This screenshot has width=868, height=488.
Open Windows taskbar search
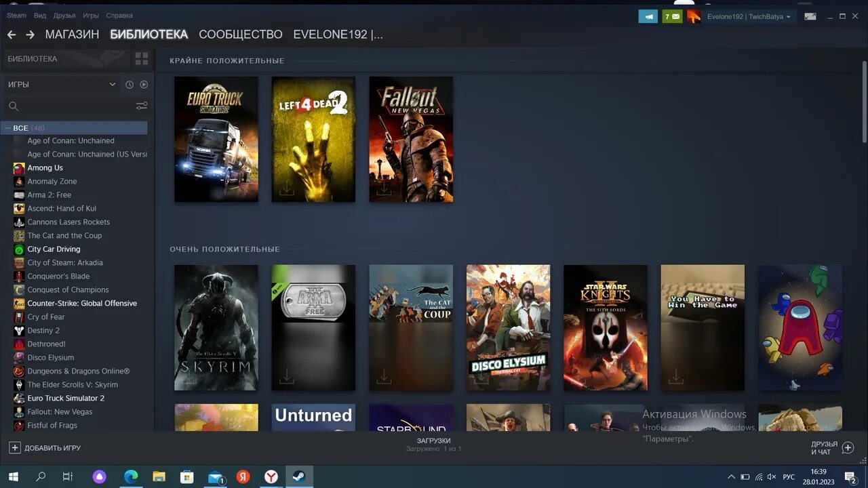coord(41,477)
